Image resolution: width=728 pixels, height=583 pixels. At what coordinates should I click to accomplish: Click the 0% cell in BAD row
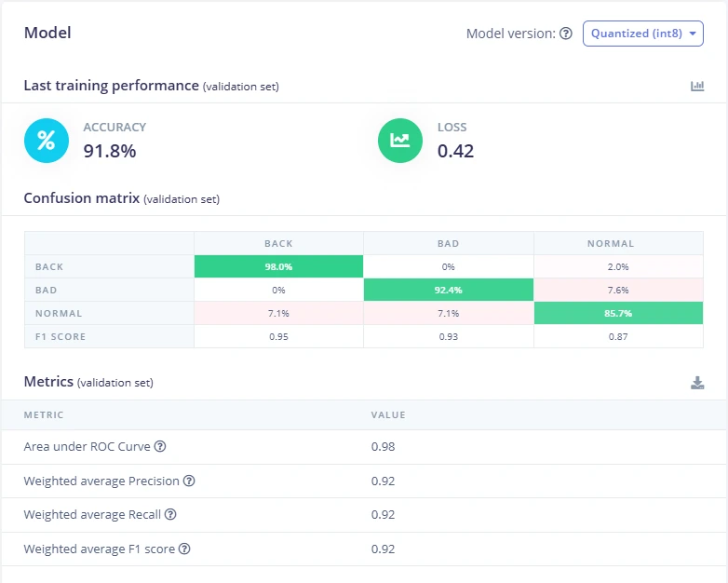pos(278,290)
